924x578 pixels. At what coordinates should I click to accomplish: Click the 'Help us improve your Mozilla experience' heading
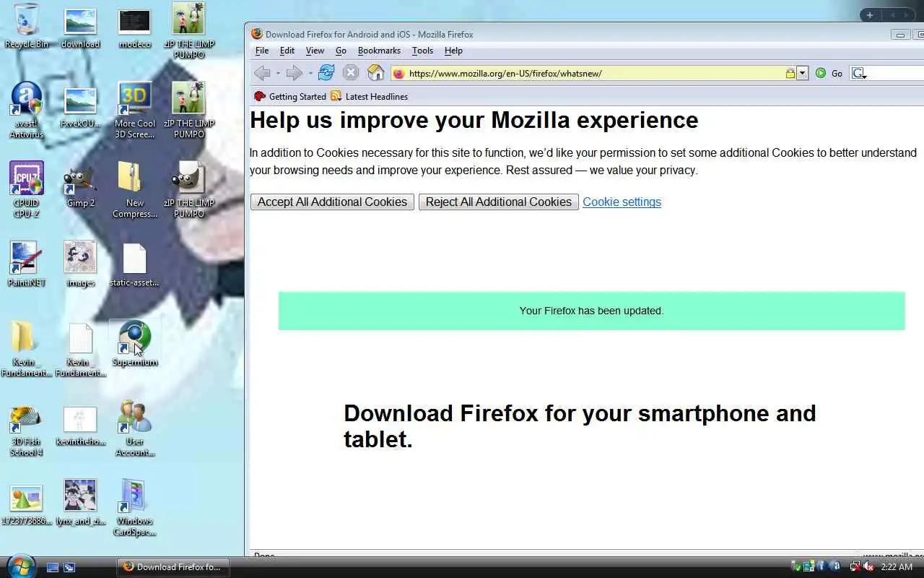coord(474,120)
